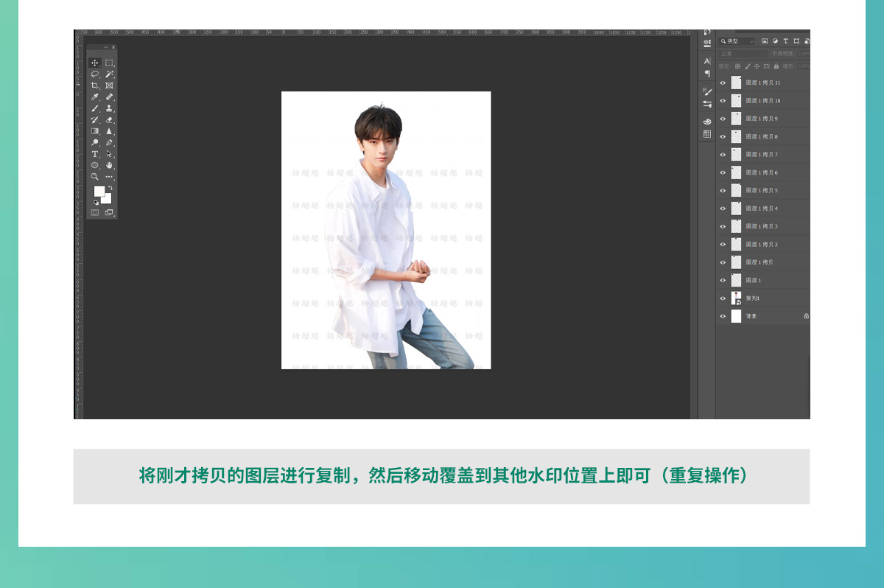Select the Zoom magnifier tool

(x=95, y=177)
